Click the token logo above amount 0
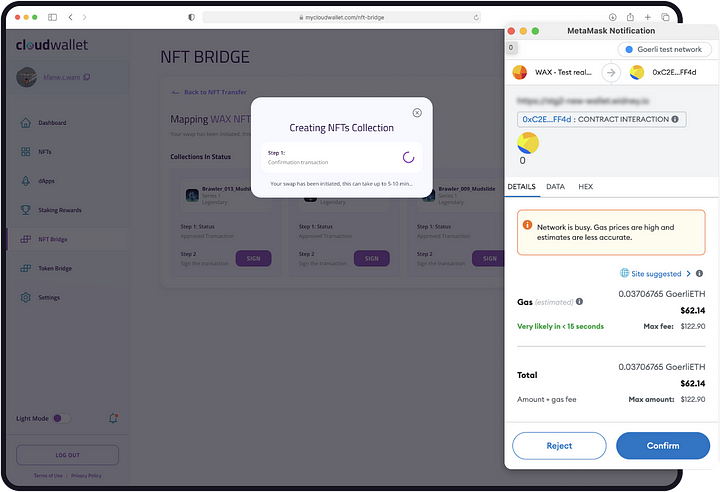The width and height of the screenshot is (720, 492). [x=528, y=143]
